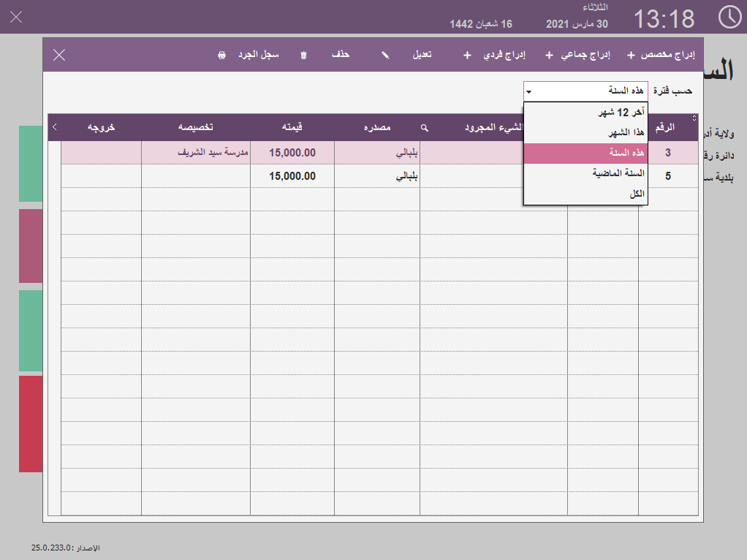The width and height of the screenshot is (747, 560).
Task: Click the plus icon for إدراج جماعي
Action: (x=549, y=55)
